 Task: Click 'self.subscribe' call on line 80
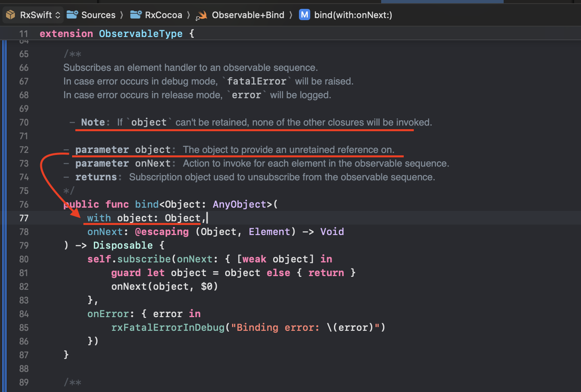tap(129, 259)
